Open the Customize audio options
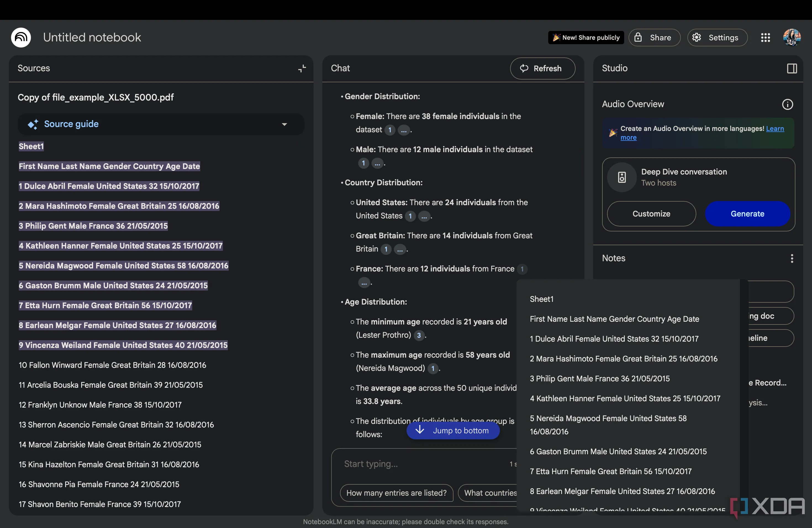Screen dimensions: 812x528 point(651,214)
